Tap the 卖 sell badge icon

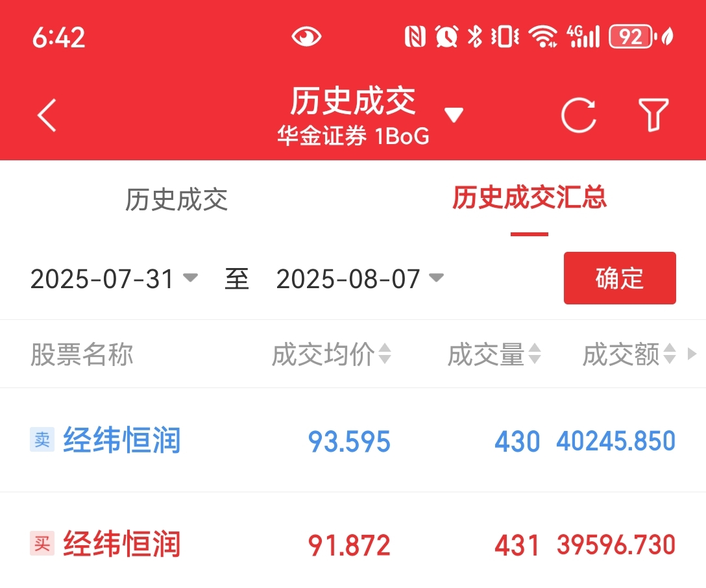(x=42, y=439)
